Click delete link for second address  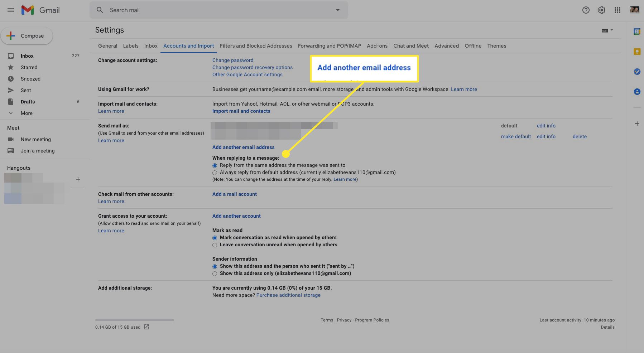580,136
